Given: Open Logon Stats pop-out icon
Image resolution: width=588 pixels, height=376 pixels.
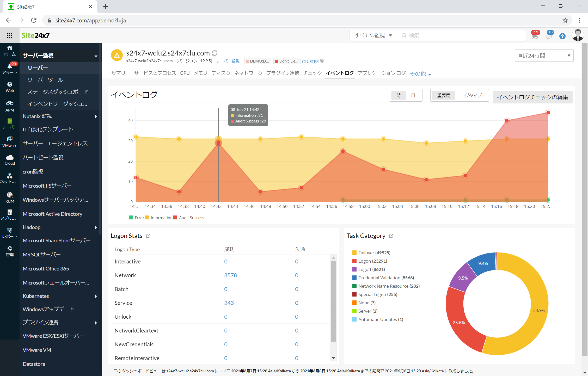Looking at the screenshot, I should point(148,236).
